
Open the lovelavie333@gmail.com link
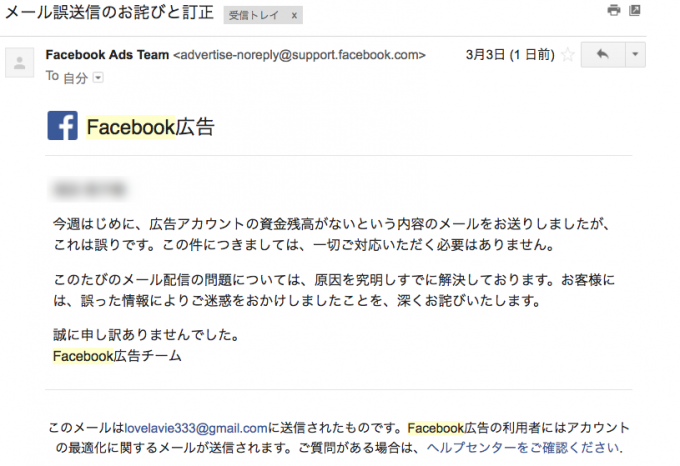pos(196,428)
